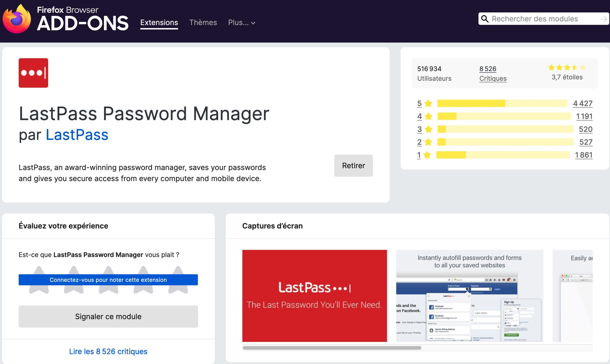
Task: Click the LastPass red extension icon
Action: 33,73
